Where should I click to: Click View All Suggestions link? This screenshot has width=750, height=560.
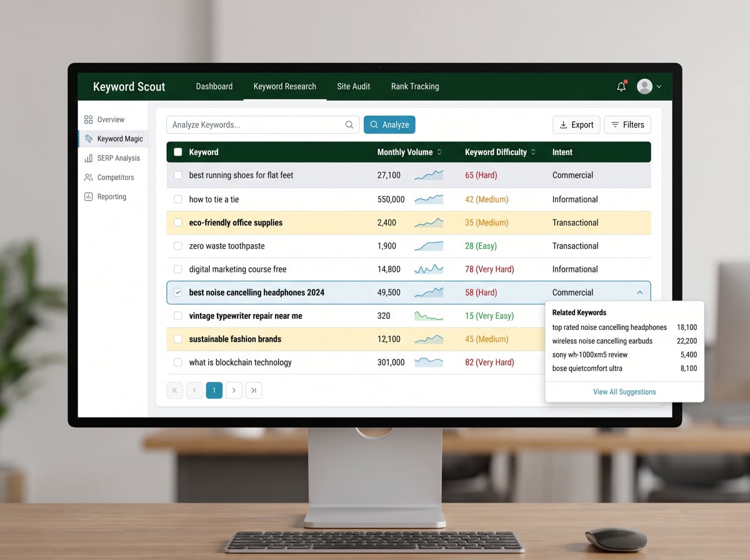point(624,392)
